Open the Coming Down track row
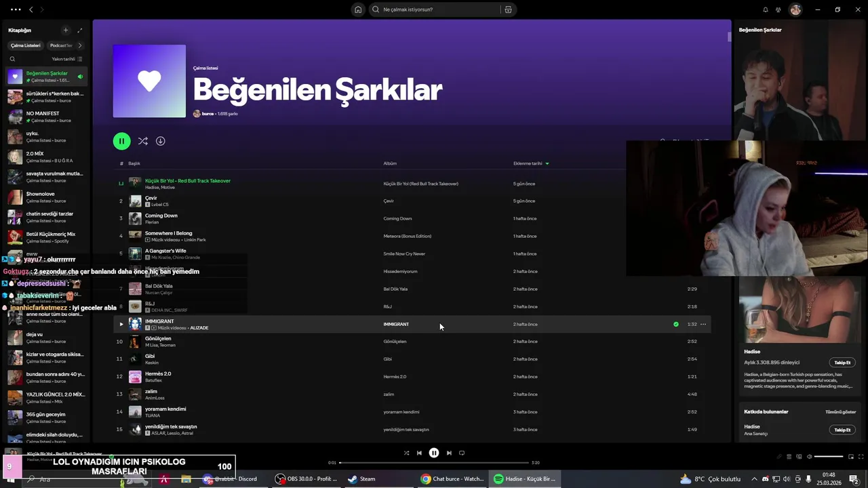This screenshot has height=488, width=868. [412, 218]
